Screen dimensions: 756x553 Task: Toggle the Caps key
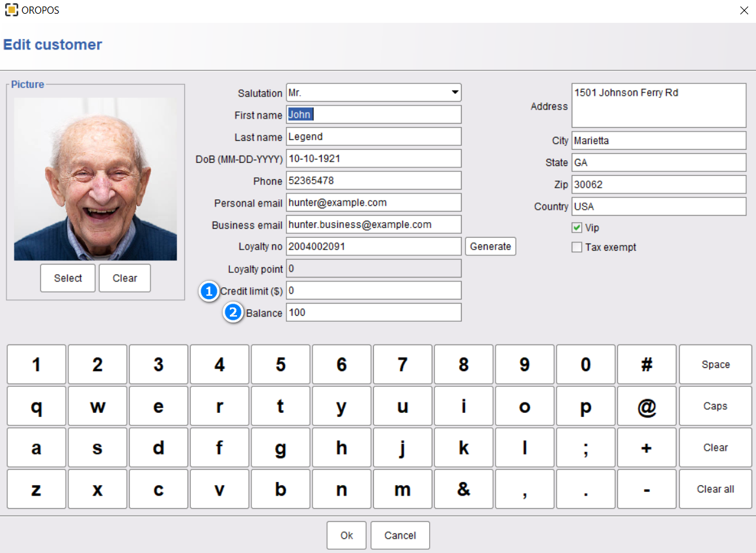[x=716, y=406]
